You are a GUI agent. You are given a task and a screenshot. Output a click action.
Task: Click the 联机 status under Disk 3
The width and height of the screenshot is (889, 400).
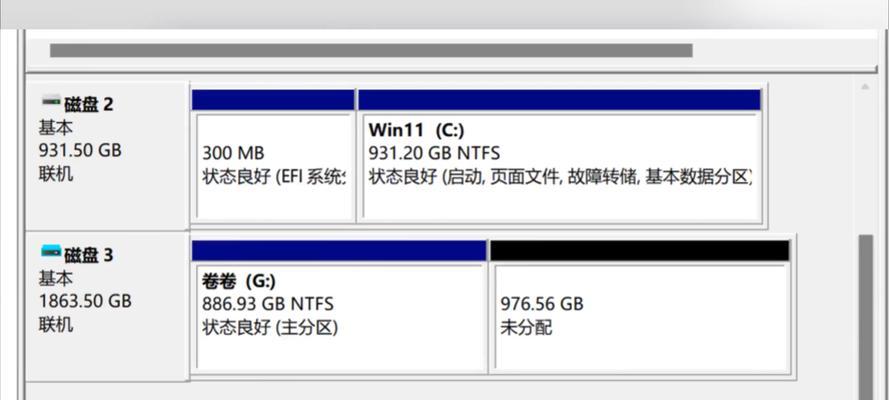[x=56, y=325]
